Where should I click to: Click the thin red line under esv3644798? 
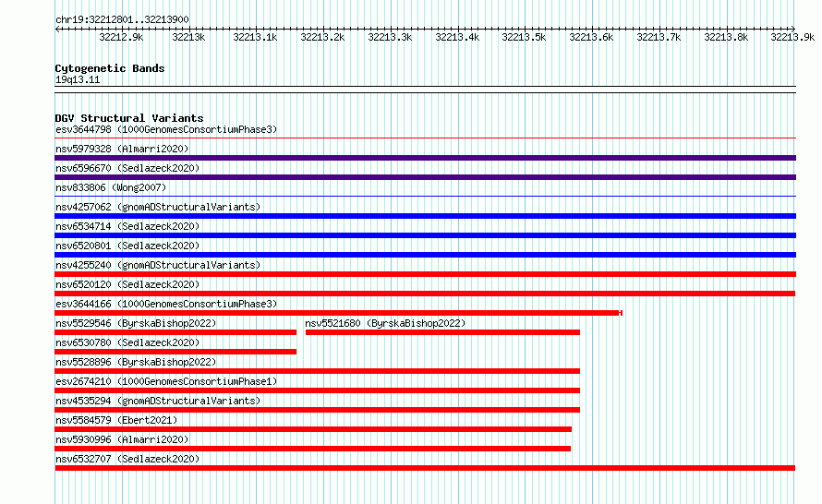[425, 138]
